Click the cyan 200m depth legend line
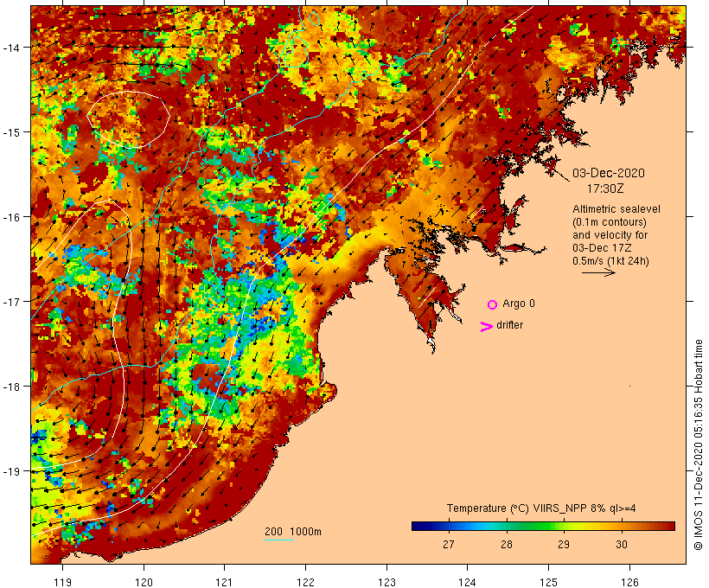709x588 pixels. click(279, 540)
